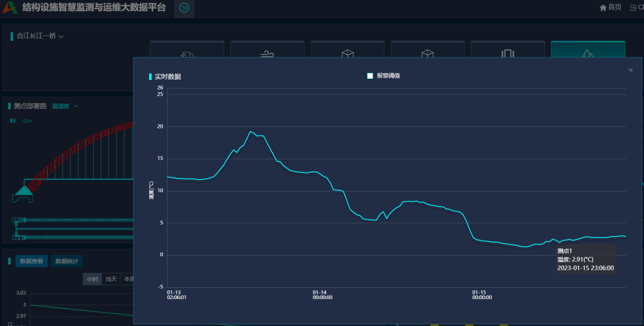Screen dimensions: 644x326
Task: Select the 小时 time range button
Action: pos(92,279)
